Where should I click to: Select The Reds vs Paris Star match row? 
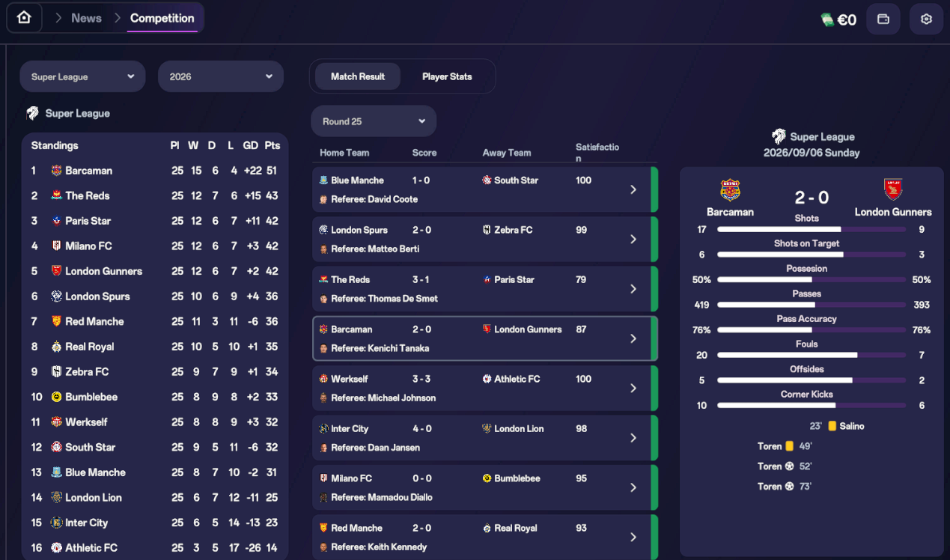(x=485, y=289)
